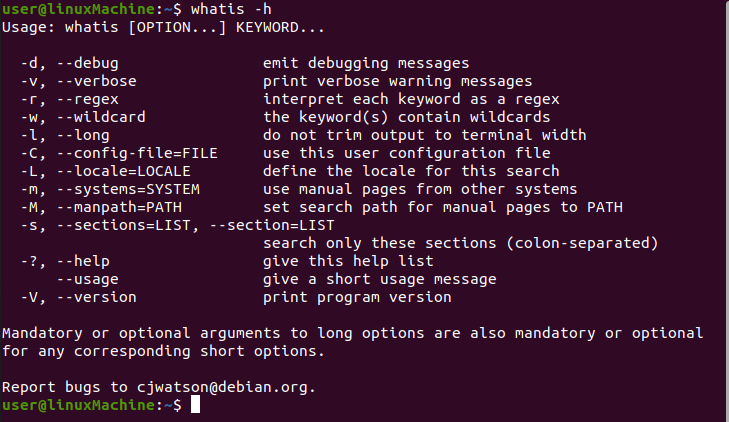Click the --usage option text
This screenshot has width=729, height=422.
click(x=87, y=279)
